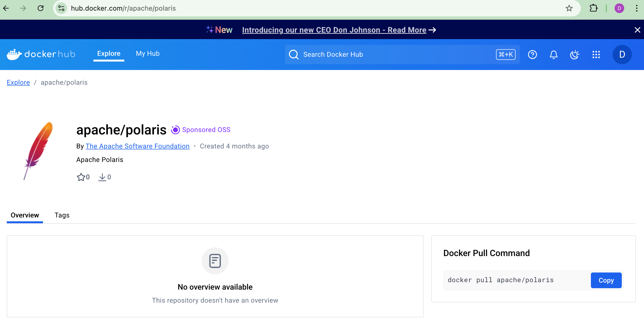
Task: Click the Sponsored OSS badge
Action: point(201,130)
